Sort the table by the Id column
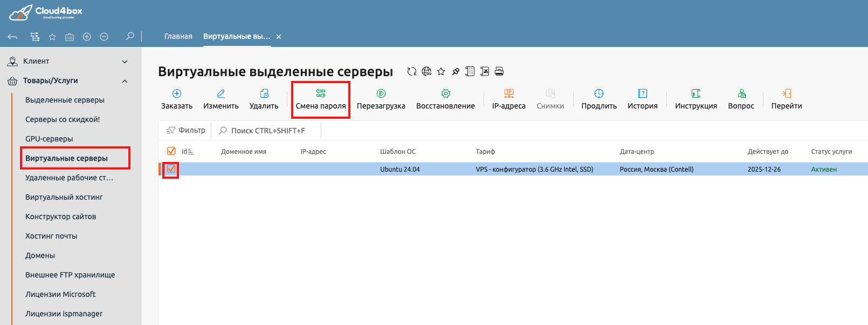The width and height of the screenshot is (868, 325). (x=187, y=152)
